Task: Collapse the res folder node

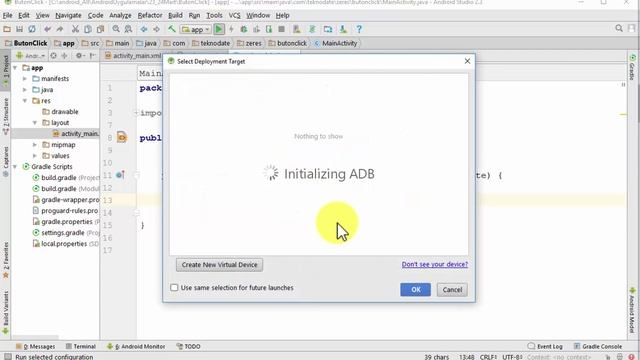Action: coord(25,100)
